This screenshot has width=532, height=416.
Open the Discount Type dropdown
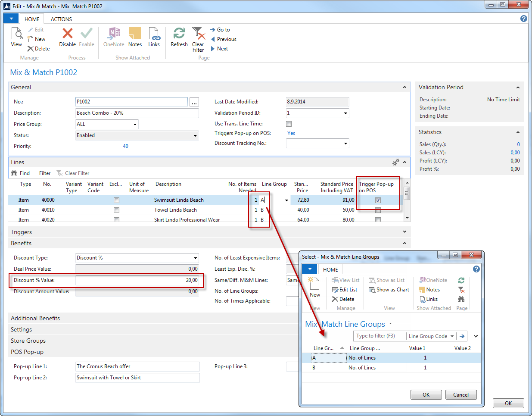(195, 258)
